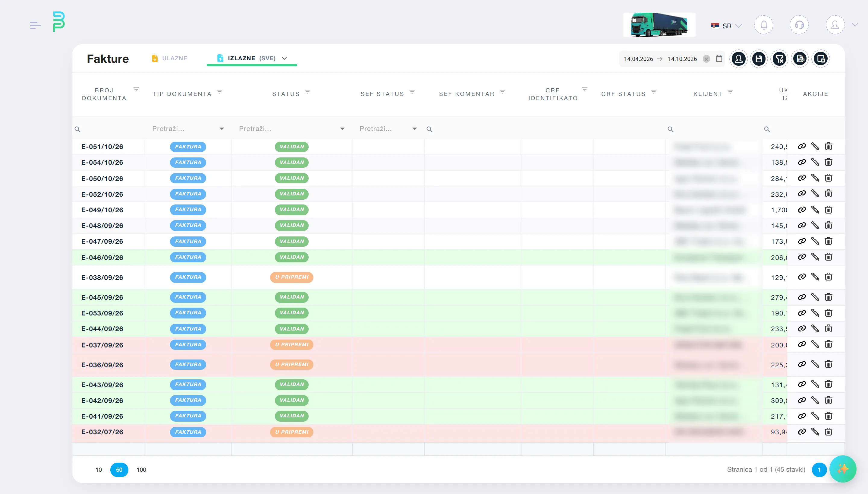Filter the Broj dokumenta column header
Image resolution: width=868 pixels, height=494 pixels.
(x=136, y=90)
